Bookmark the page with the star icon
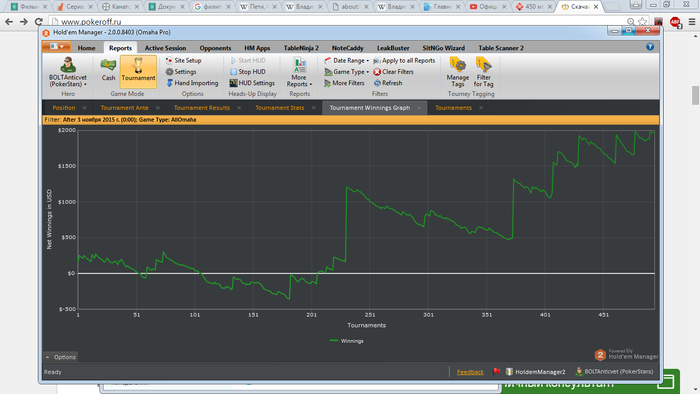Viewport: 700px width, 394px height. pos(642,21)
